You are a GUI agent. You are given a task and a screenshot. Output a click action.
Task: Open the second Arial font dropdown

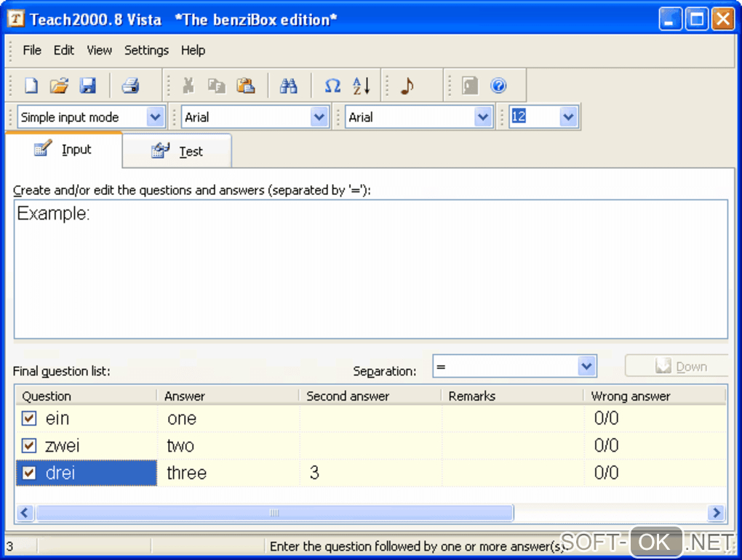[483, 117]
